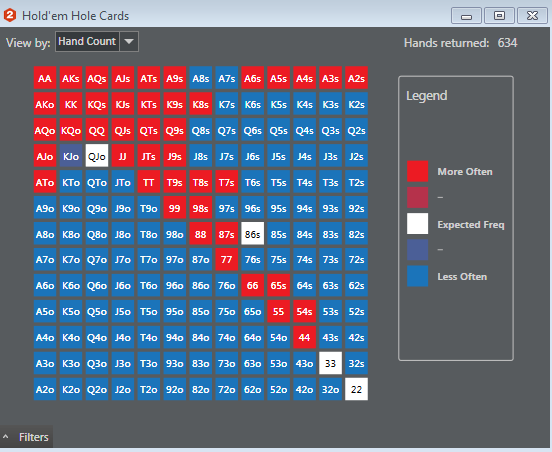This screenshot has height=452, width=552.
Task: Select the AA hole card cell
Action: coord(45,78)
